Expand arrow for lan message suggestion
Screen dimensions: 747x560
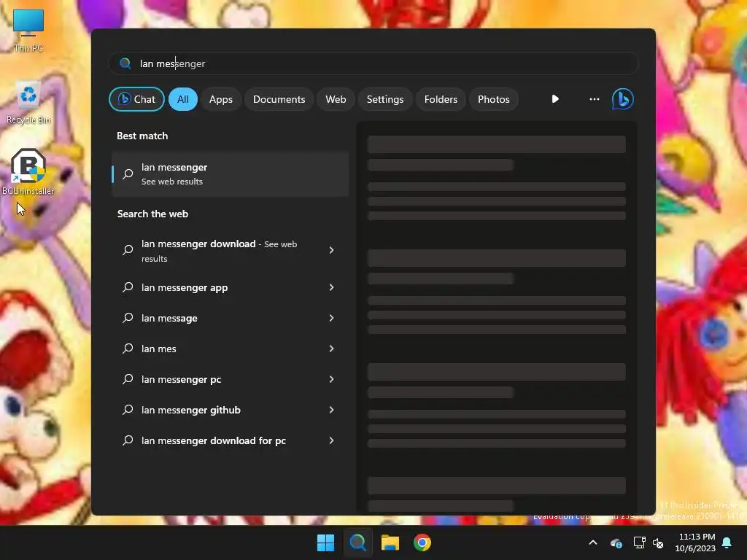(x=332, y=318)
